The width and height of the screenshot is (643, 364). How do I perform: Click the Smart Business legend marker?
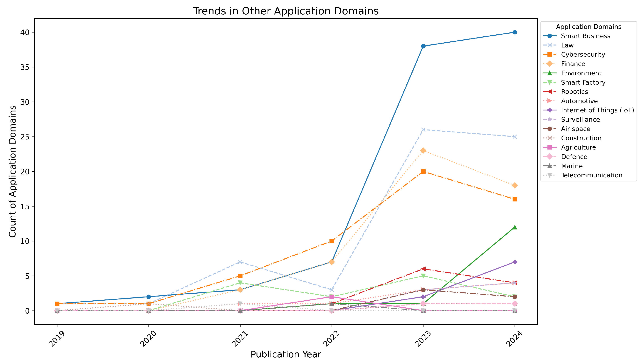[x=549, y=36]
